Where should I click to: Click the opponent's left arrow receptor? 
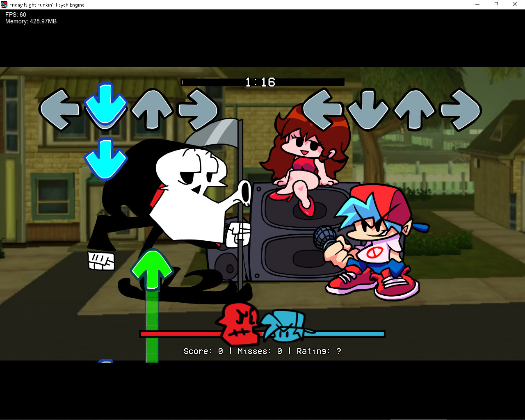(59, 110)
